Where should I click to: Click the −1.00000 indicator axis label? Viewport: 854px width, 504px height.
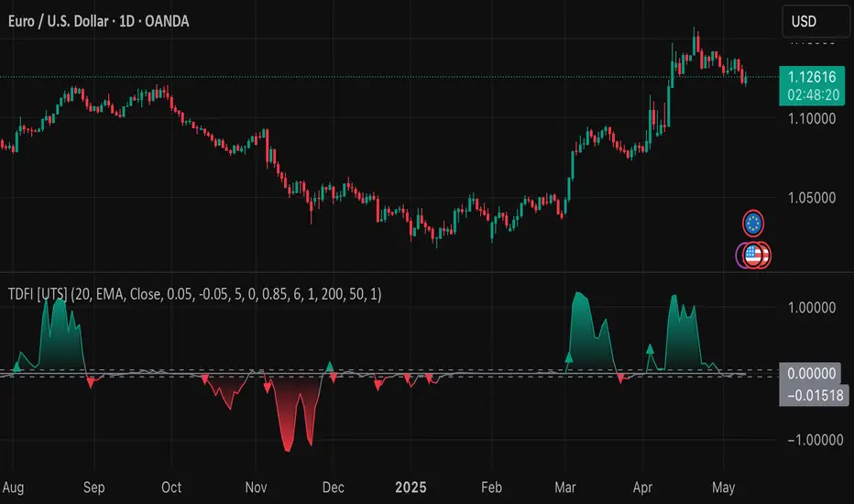pos(815,440)
